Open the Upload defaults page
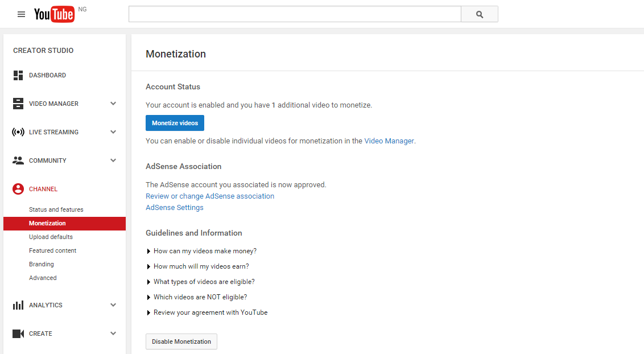 (52, 237)
